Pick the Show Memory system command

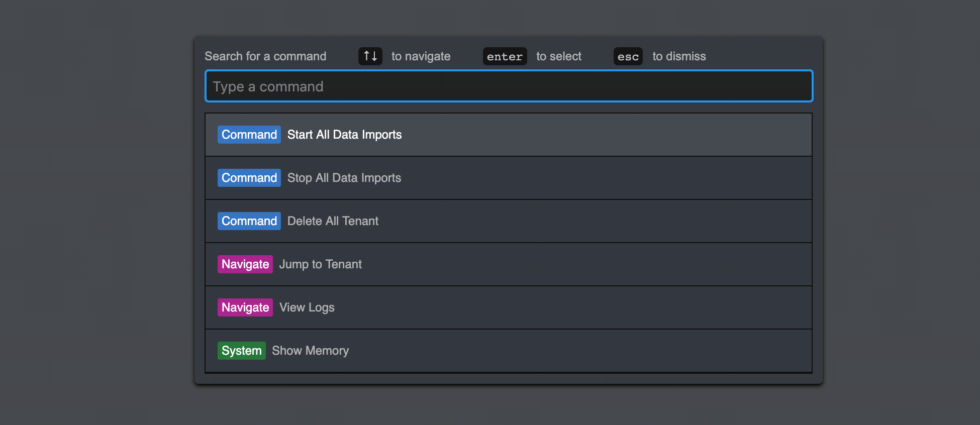coord(310,351)
